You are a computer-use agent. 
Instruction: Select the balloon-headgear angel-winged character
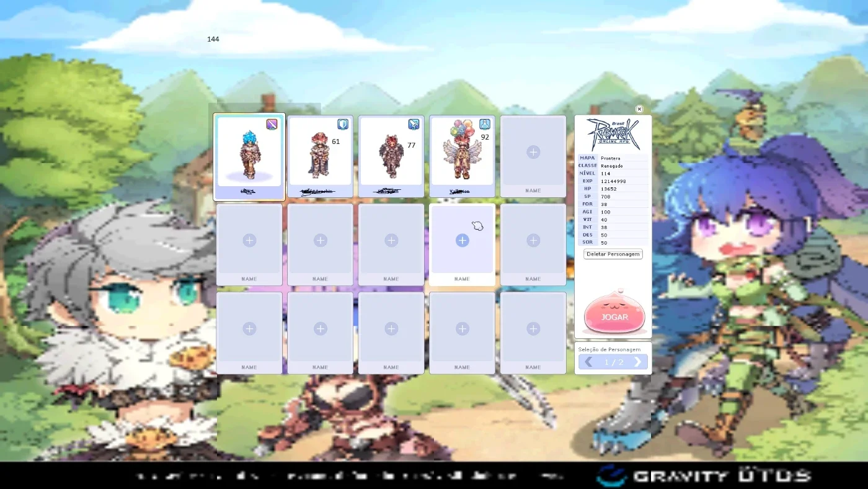coord(462,156)
